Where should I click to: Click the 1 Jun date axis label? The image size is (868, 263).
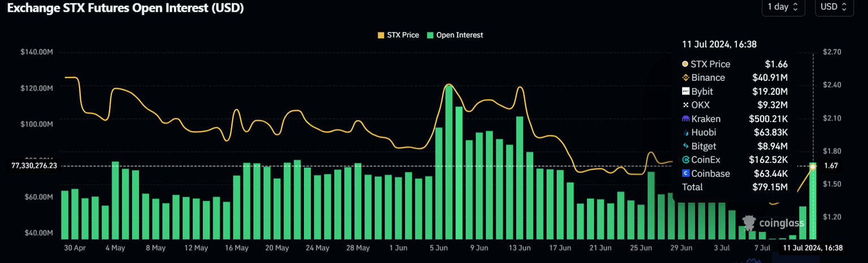click(398, 248)
